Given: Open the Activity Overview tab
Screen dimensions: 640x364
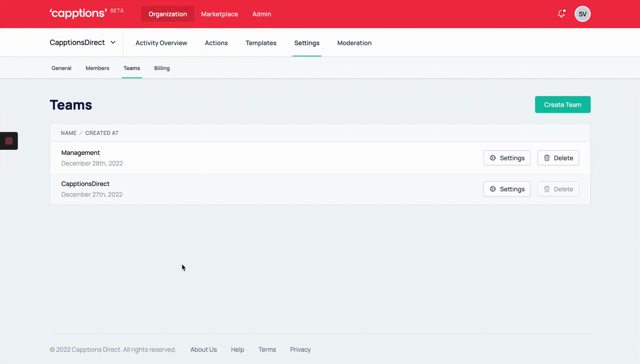Looking at the screenshot, I should pos(161,43).
